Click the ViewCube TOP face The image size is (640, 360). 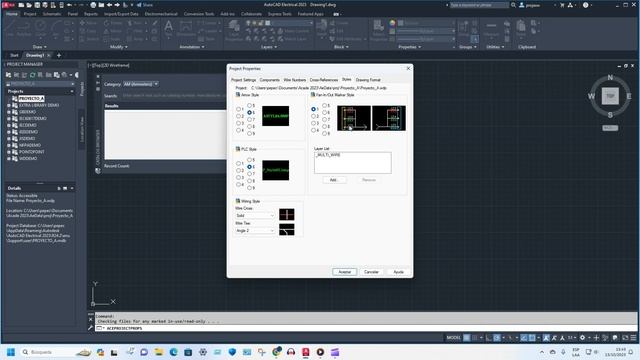(x=610, y=96)
